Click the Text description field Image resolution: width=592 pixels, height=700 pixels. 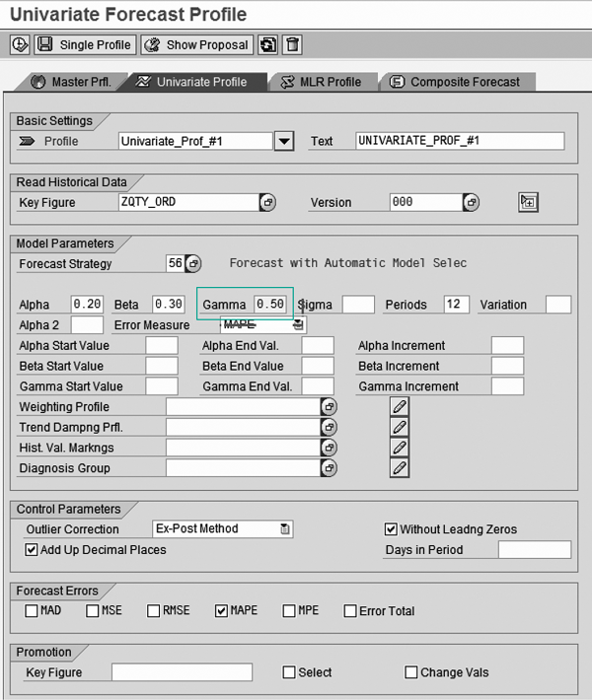click(460, 141)
